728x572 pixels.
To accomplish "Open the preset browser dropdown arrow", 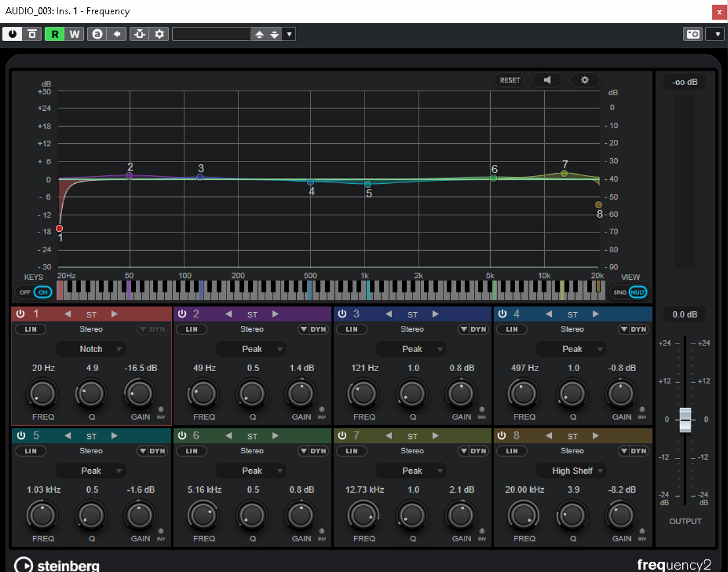I will 289,34.
